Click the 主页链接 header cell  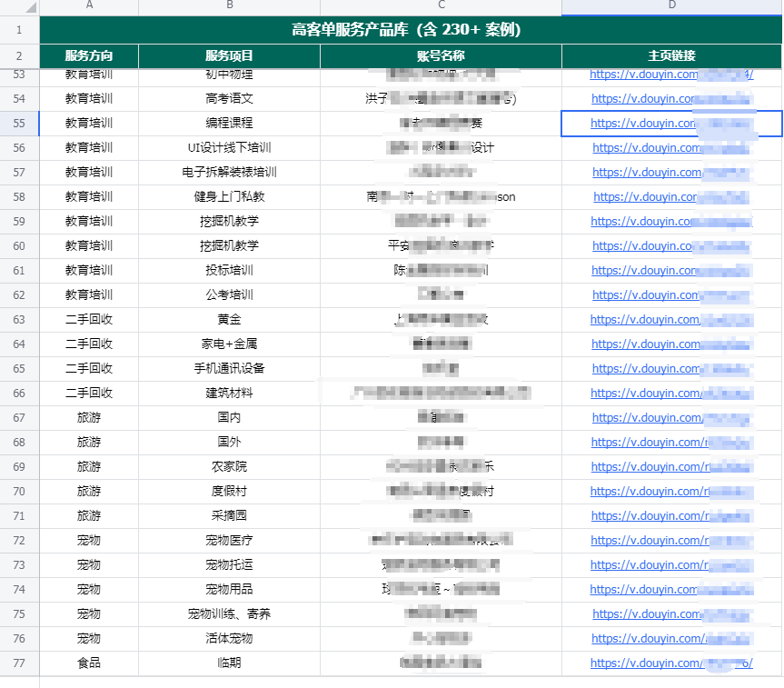coord(671,55)
